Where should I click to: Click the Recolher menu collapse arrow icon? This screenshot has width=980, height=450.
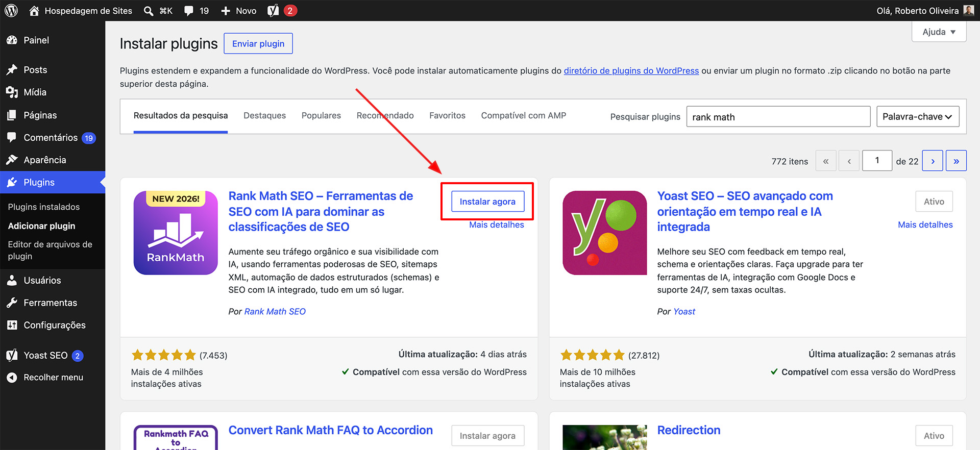(x=12, y=378)
